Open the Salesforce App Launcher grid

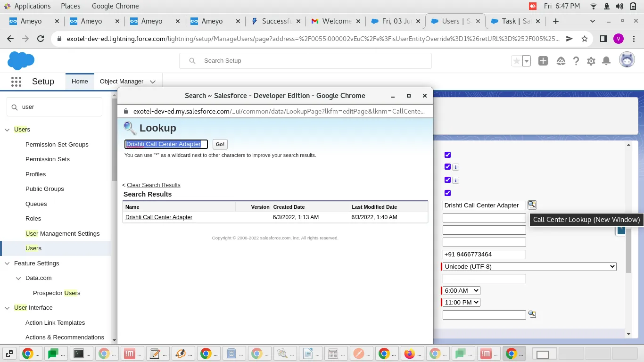[x=16, y=82]
